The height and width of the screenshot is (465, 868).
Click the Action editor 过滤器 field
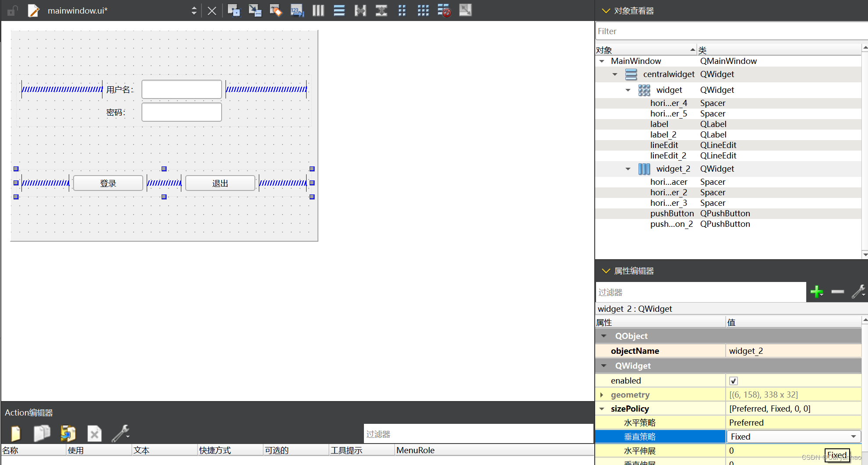[x=478, y=434]
